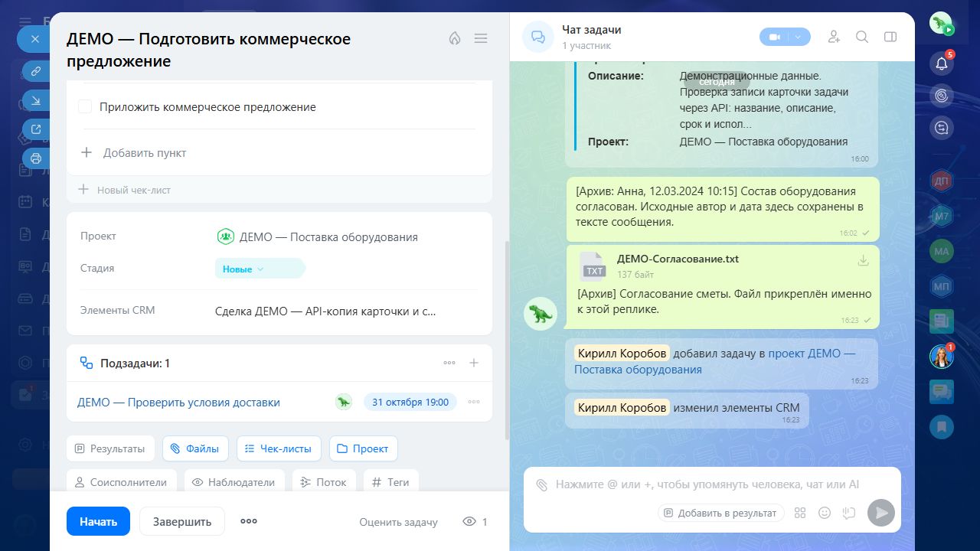This screenshot has width=980, height=551.
Task: Open chat link 'проект ДЕМО — Поставка оборудования'
Action: 715,361
